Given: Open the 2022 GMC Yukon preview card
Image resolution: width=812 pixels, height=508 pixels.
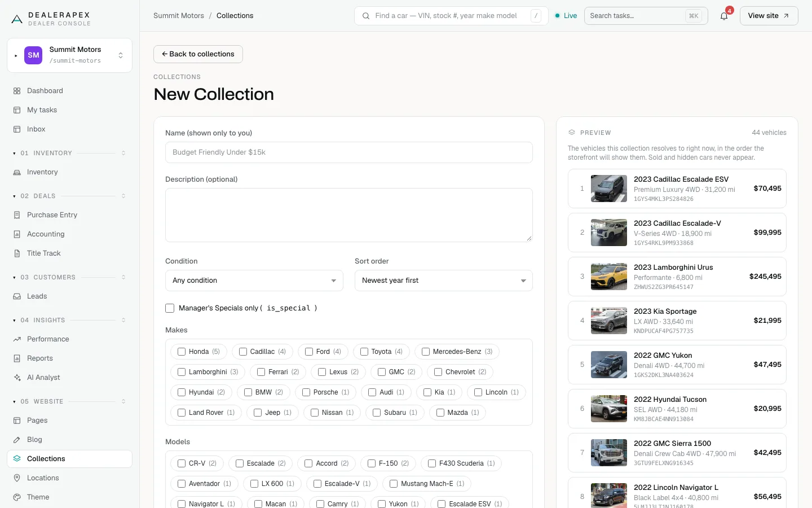Looking at the screenshot, I should [x=677, y=365].
